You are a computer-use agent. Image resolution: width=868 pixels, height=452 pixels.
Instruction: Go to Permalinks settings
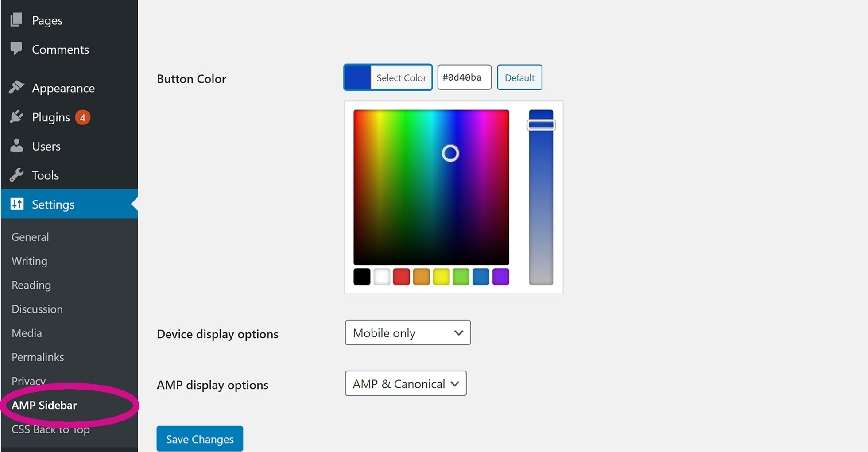(38, 357)
